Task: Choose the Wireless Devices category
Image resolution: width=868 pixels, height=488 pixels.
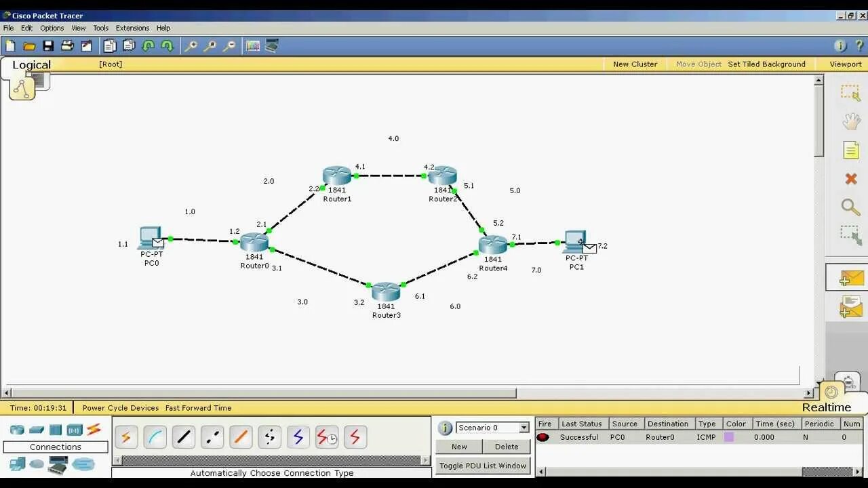Action: pyautogui.click(x=75, y=430)
